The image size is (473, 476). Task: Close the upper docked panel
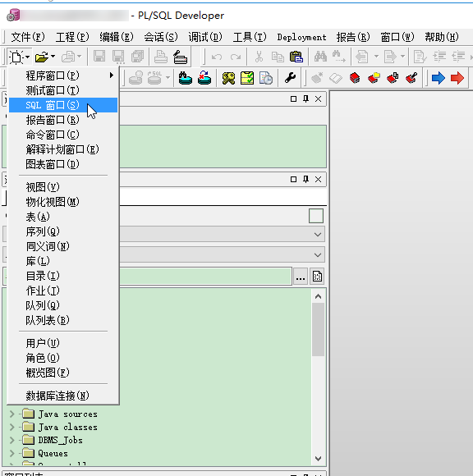318,99
